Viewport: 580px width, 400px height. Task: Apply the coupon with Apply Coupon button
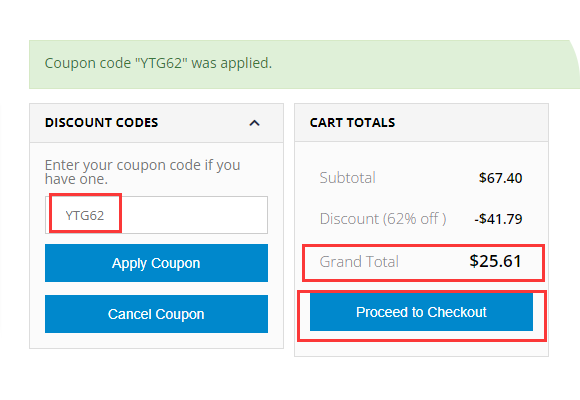click(x=156, y=263)
